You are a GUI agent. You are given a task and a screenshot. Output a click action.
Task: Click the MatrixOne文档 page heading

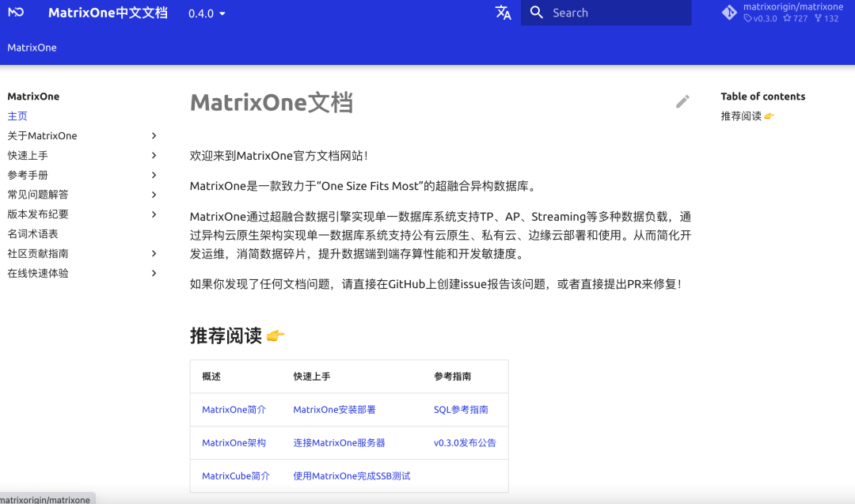click(272, 102)
